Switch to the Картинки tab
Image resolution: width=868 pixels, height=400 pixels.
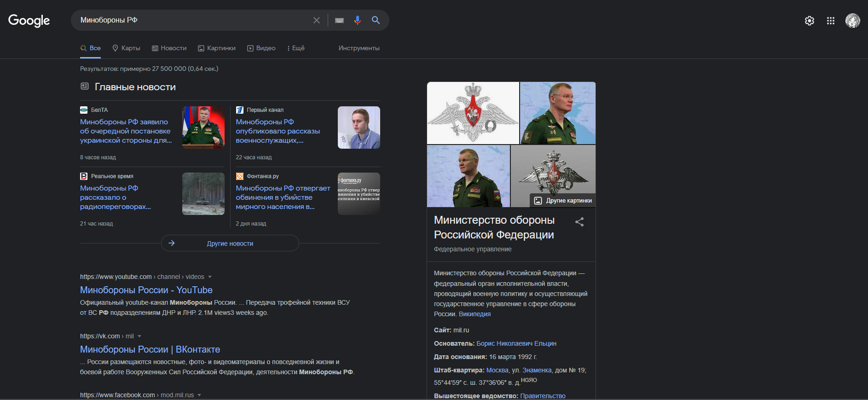(x=216, y=48)
